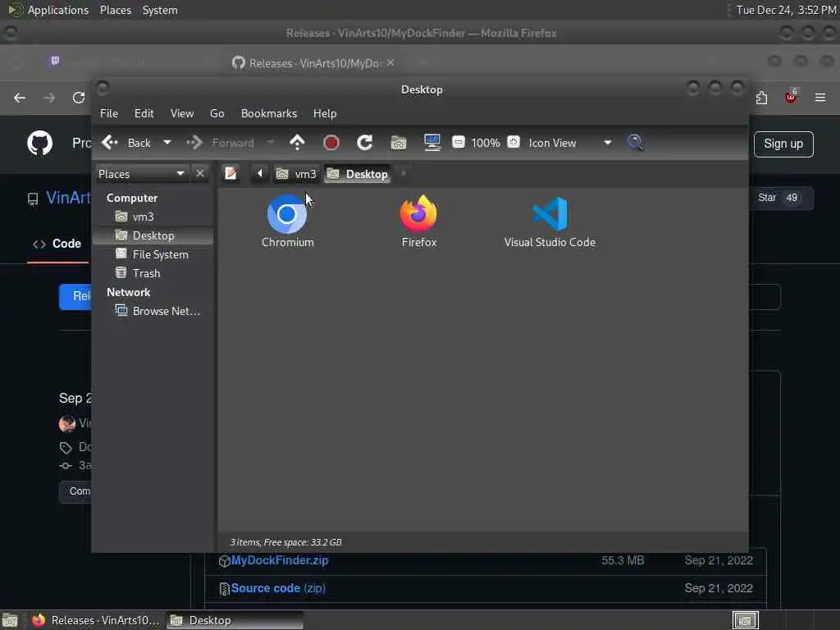Select Desktop in the path bar

pyautogui.click(x=358, y=174)
